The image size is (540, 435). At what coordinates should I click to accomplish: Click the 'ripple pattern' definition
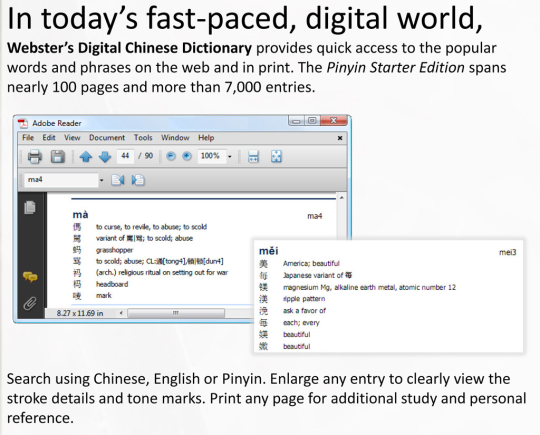coord(304,299)
